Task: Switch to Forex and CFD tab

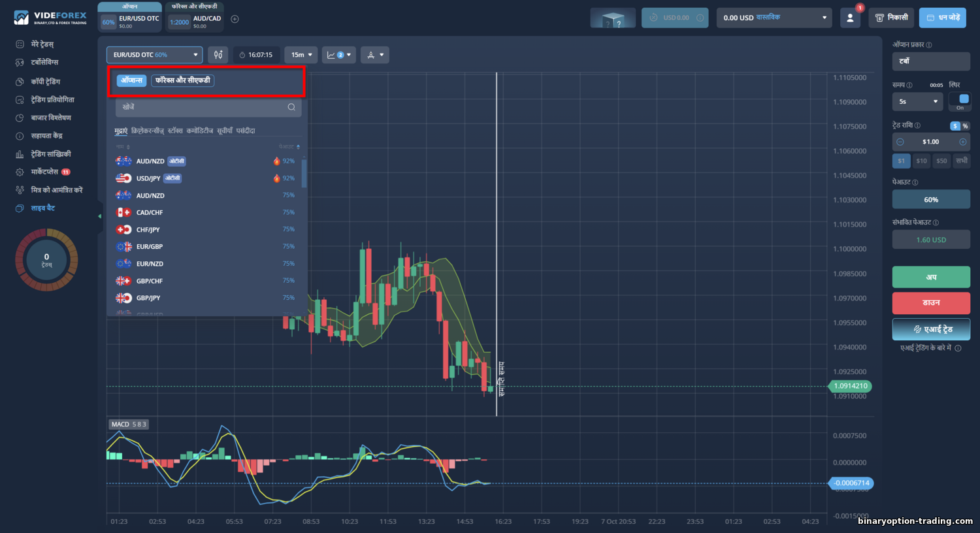Action: click(183, 80)
